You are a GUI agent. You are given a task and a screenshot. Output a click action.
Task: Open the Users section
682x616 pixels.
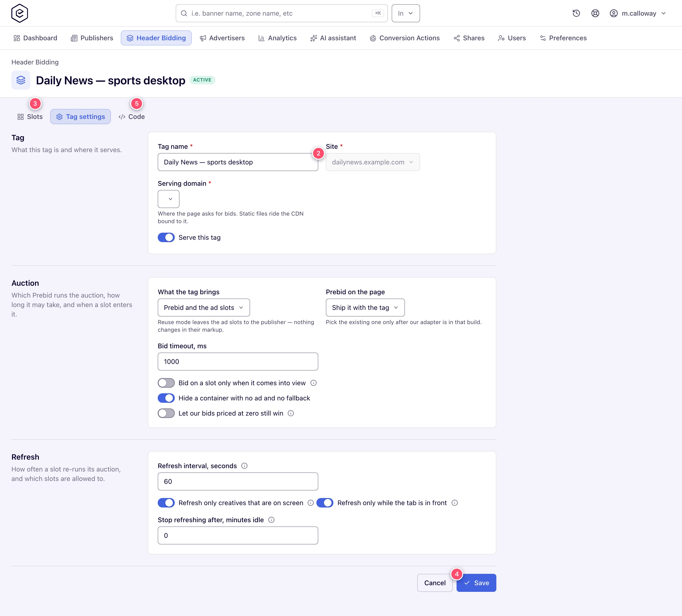click(512, 38)
